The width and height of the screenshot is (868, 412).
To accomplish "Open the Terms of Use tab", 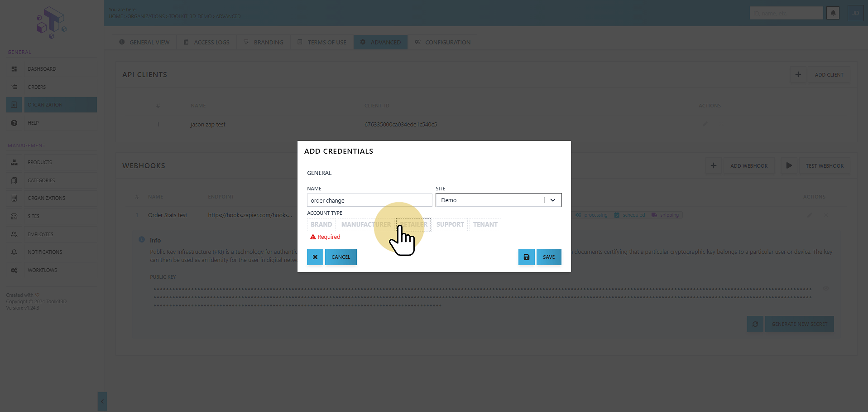I will point(322,42).
